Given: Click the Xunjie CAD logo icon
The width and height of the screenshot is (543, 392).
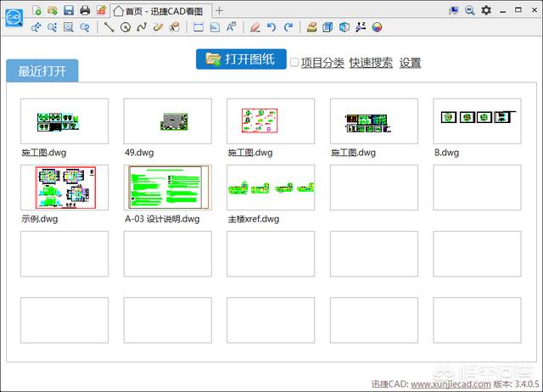Looking at the screenshot, I should click(x=14, y=17).
